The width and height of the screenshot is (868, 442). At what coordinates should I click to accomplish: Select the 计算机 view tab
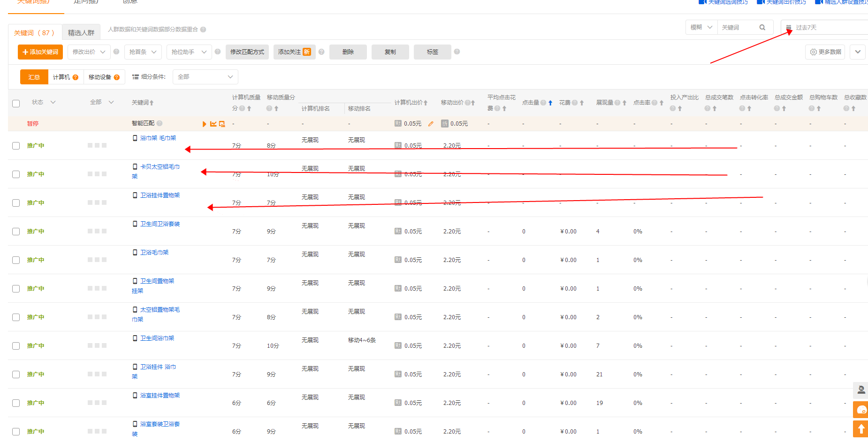[66, 77]
